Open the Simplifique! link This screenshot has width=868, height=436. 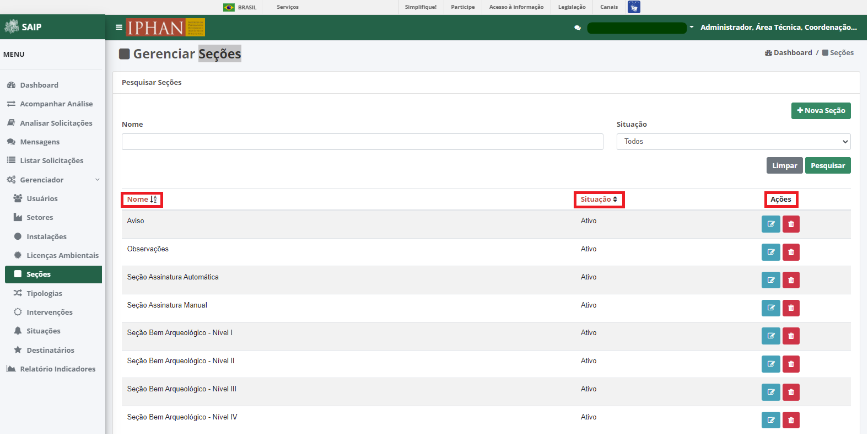click(x=420, y=7)
